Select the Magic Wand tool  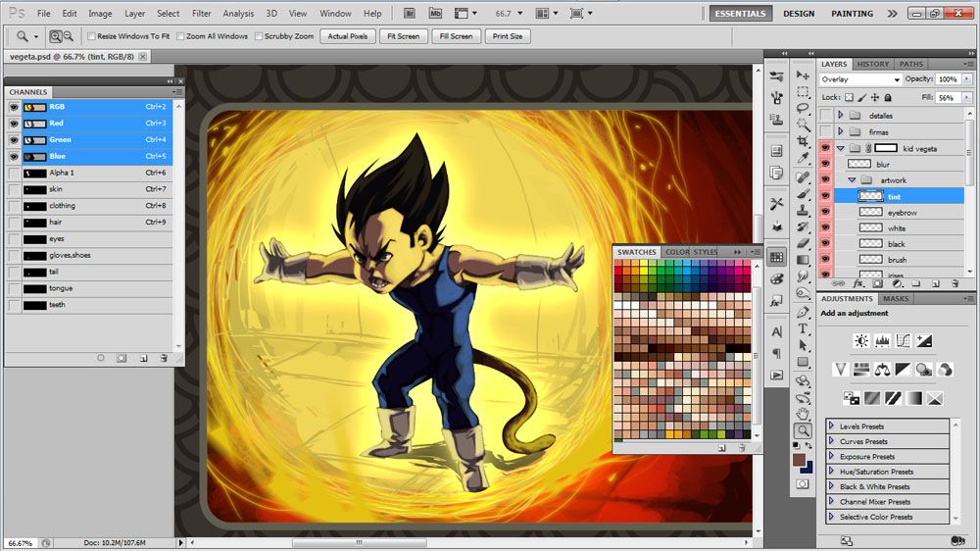tap(803, 125)
